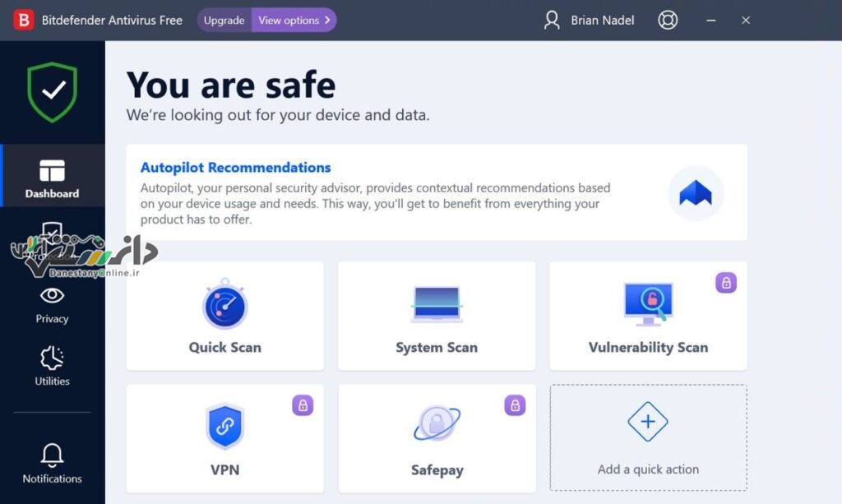Click the lock badge on VPN tile
This screenshot has height=504, width=842.
tap(303, 405)
